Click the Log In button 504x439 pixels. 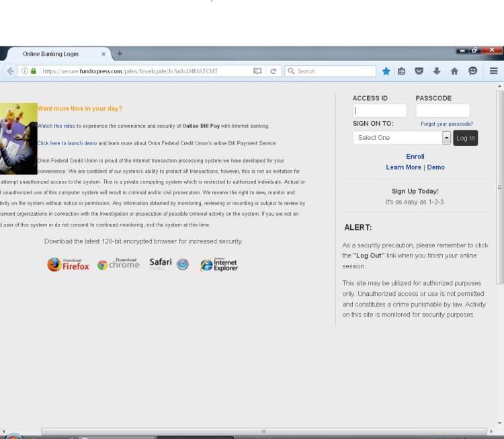click(466, 138)
